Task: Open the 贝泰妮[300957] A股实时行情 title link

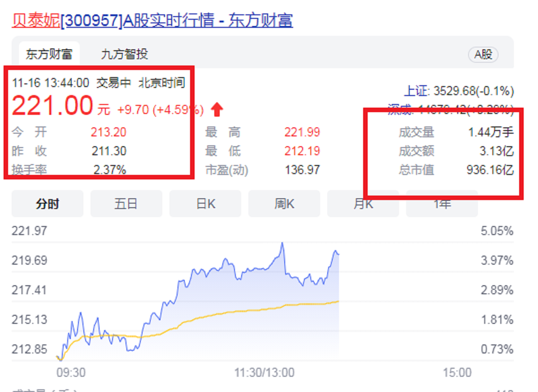Action: (x=152, y=21)
